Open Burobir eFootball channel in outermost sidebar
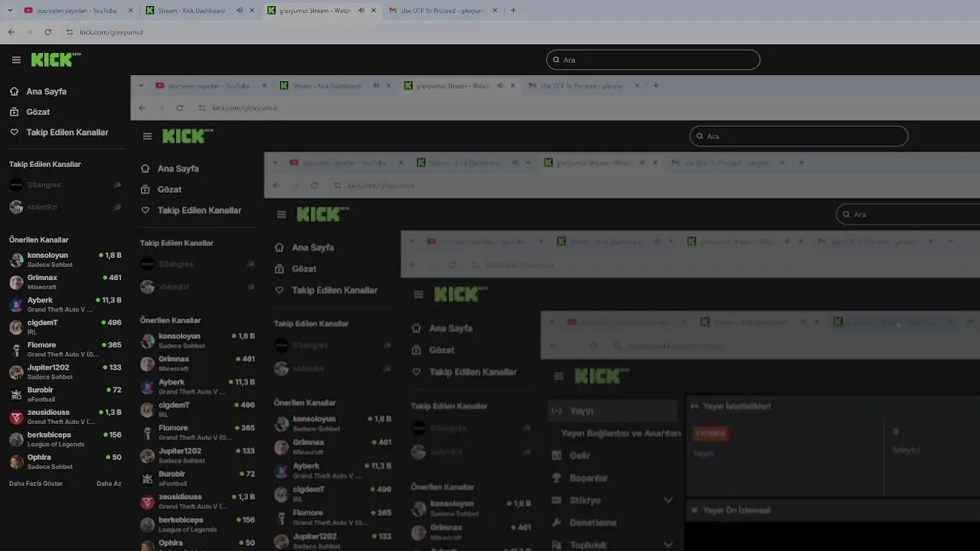Viewport: 980px width, 551px height. click(64, 394)
